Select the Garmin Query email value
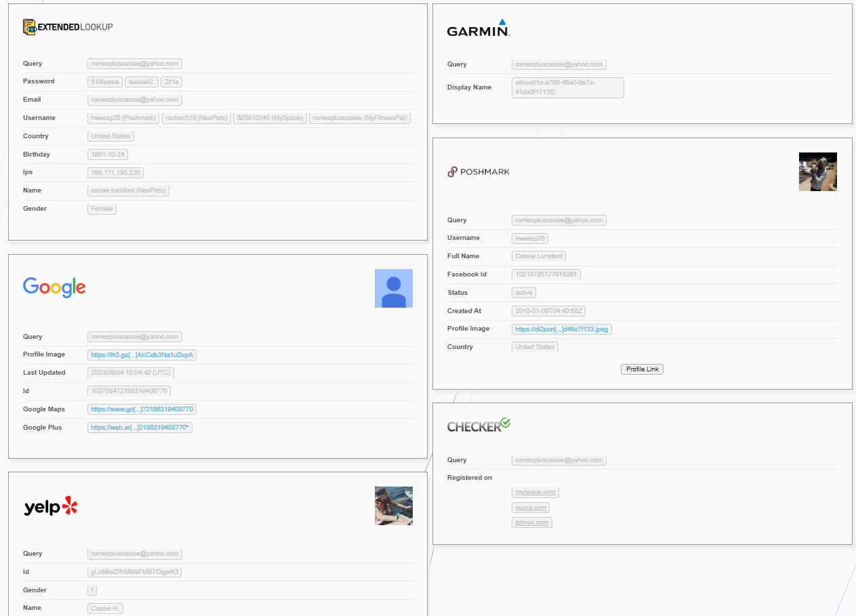Viewport: 856px width, 616px height. 559,64
